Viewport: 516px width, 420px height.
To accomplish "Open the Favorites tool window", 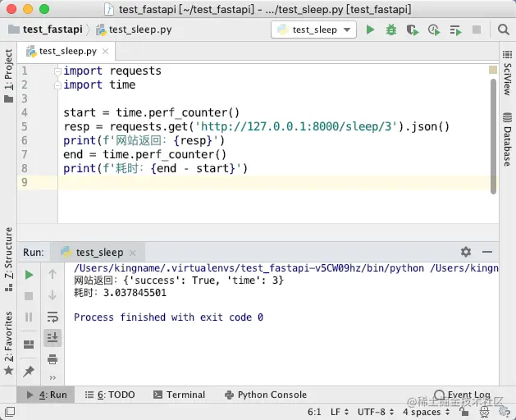I will tap(8, 343).
